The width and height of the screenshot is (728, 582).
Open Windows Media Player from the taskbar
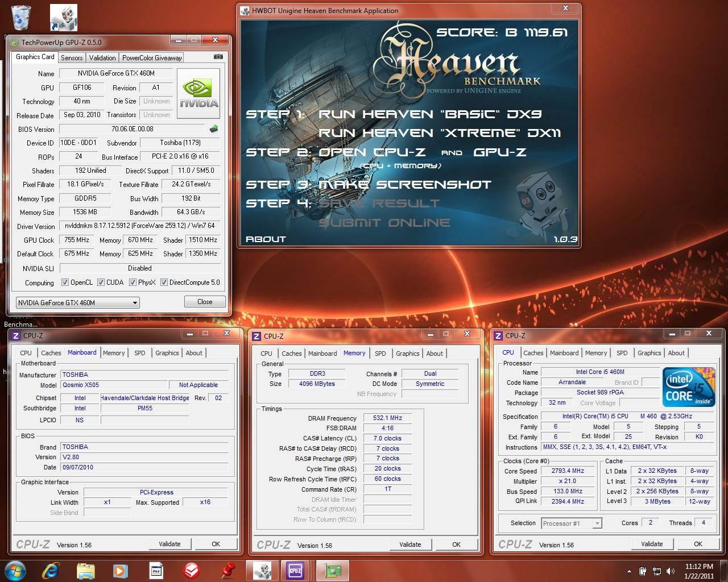[x=120, y=570]
